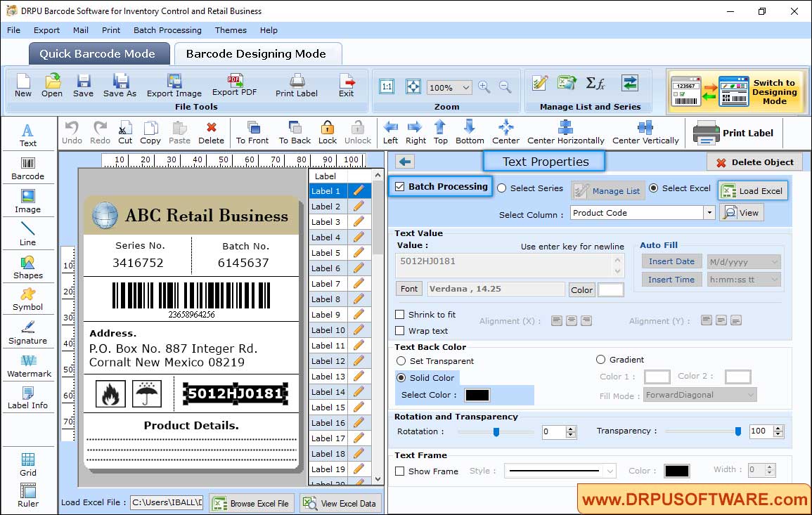Select the Barcode tool in the sidebar
The height and width of the screenshot is (515, 812).
(28, 169)
